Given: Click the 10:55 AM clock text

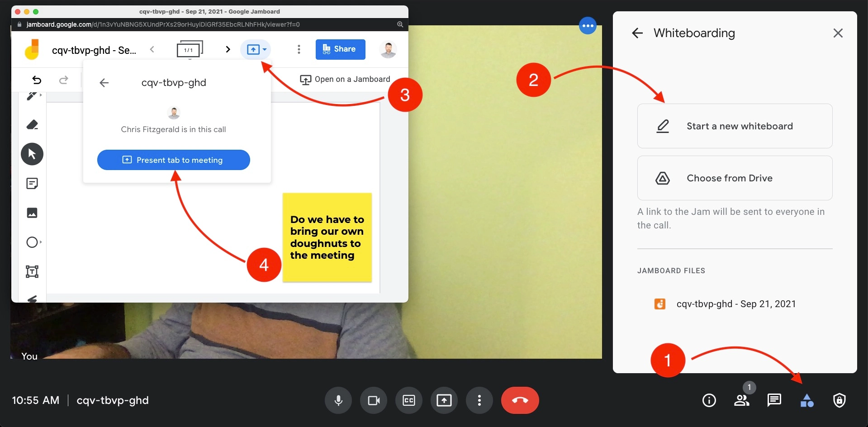Looking at the screenshot, I should [36, 400].
